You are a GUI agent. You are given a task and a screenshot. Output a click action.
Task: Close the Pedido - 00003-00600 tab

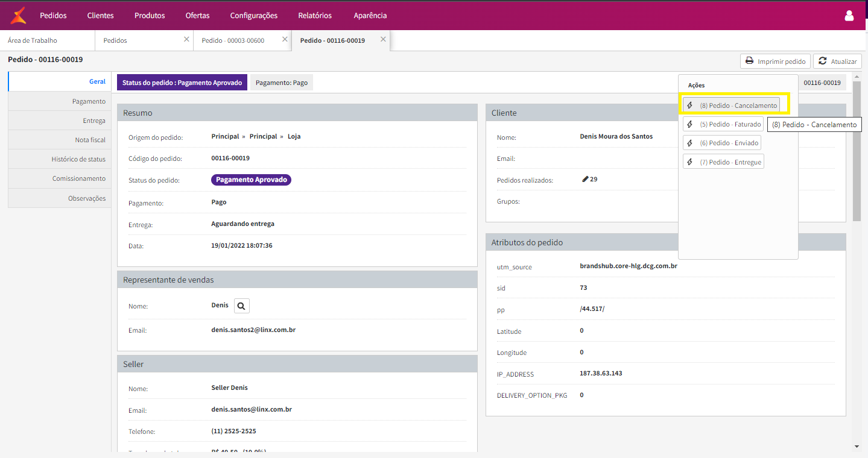285,39
